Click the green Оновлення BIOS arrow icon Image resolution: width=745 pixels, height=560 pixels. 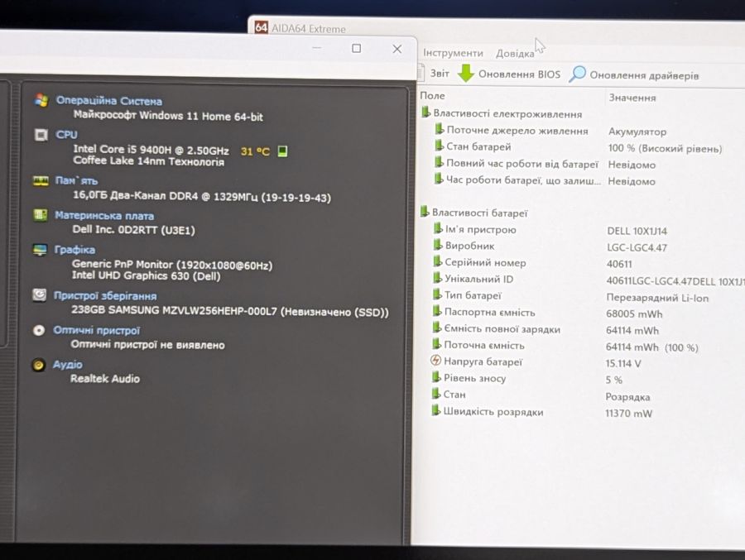tap(465, 73)
